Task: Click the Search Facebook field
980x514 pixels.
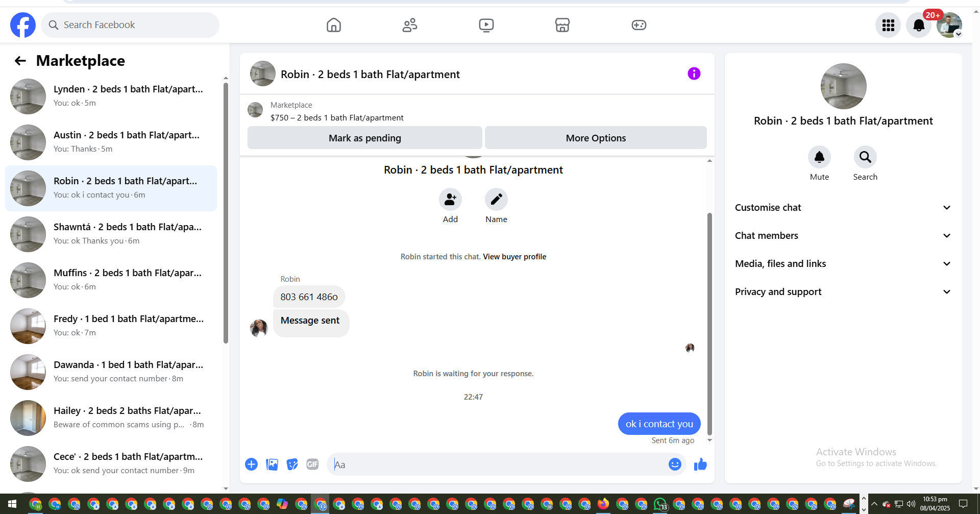Action: (130, 25)
